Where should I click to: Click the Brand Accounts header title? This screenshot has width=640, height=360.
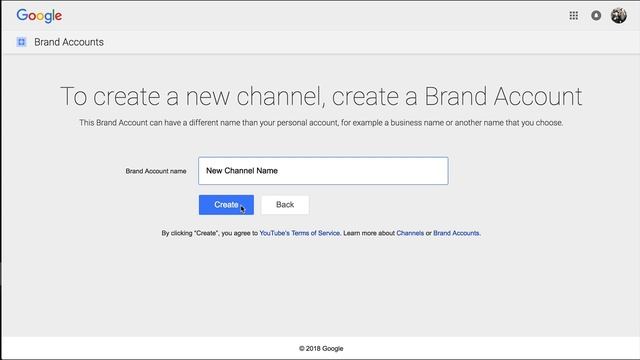click(x=69, y=42)
